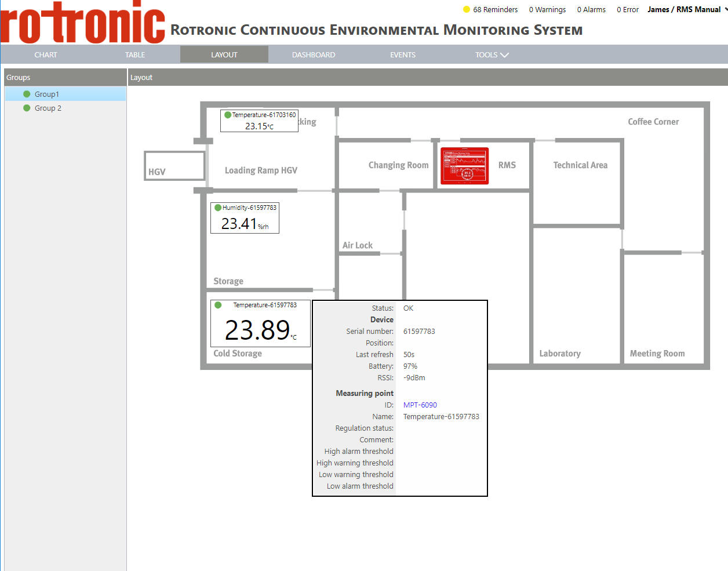Click the Loading Ramp HGV label
The image size is (728, 571).
(261, 170)
